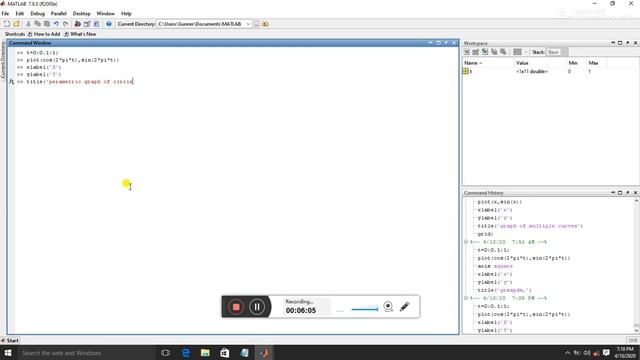This screenshot has height=360, width=640.
Task: Create a new M-file from toolbar
Action: click(x=7, y=24)
